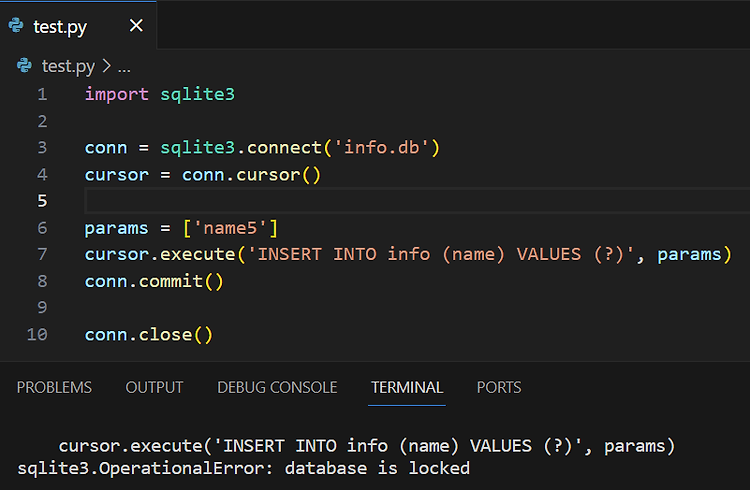Click line number 7 in the gutter
Screen dimensions: 750x490
click(42, 254)
